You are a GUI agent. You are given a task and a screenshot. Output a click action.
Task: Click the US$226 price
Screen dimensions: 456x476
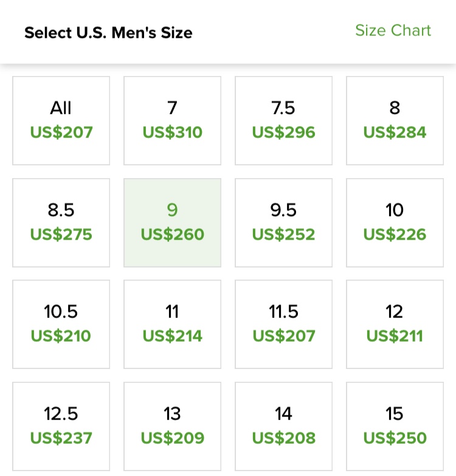[395, 235]
